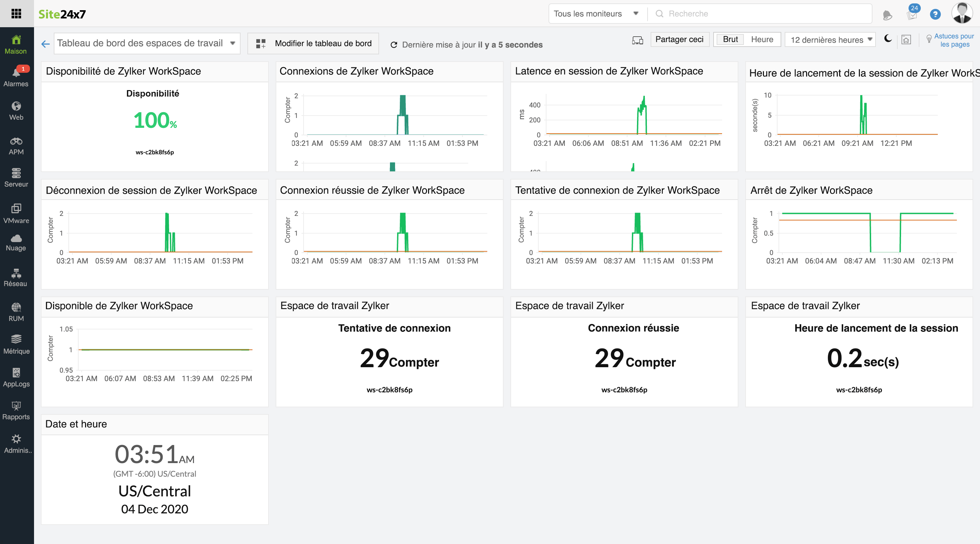
Task: Open the apps grid menu icon
Action: pos(16,14)
